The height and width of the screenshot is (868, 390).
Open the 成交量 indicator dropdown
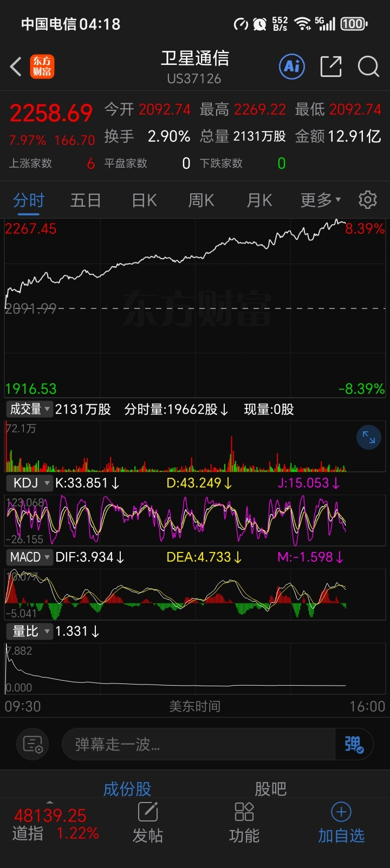(x=29, y=409)
